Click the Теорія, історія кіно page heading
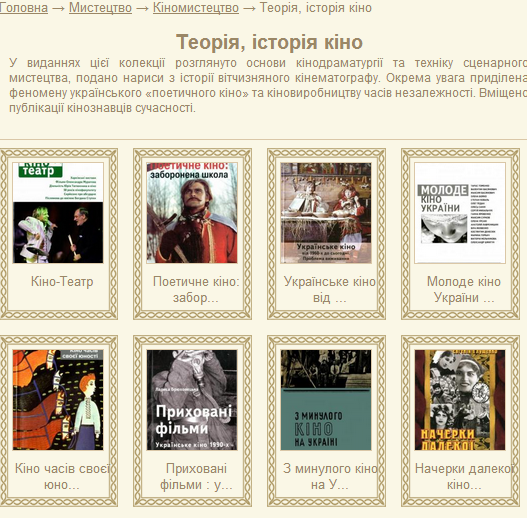Image resolution: width=527 pixels, height=518 pixels. (x=269, y=42)
